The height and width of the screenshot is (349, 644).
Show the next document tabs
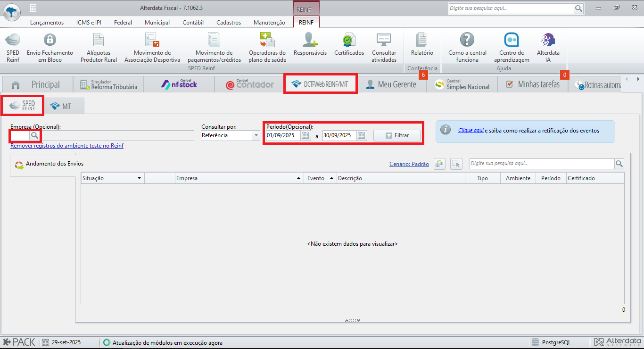[638, 79]
